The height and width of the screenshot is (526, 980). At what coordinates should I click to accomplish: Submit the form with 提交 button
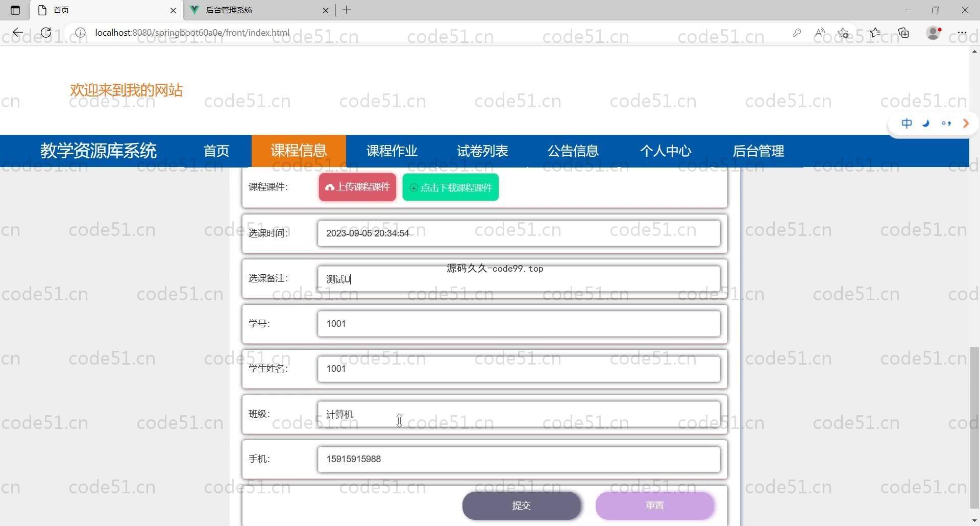pyautogui.click(x=522, y=506)
